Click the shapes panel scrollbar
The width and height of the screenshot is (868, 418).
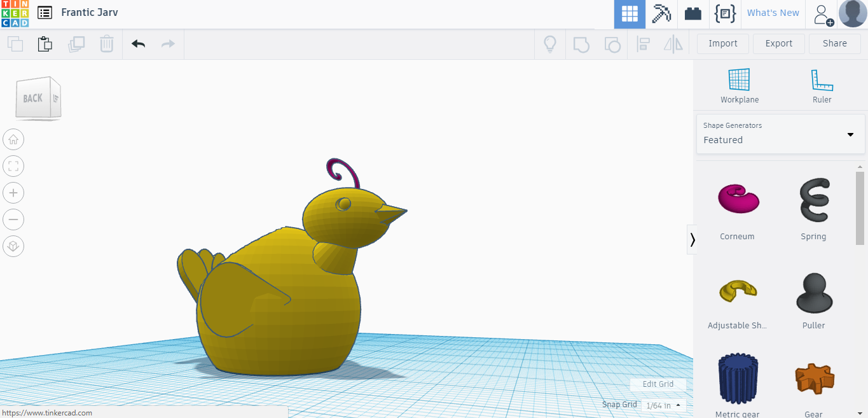tap(860, 207)
